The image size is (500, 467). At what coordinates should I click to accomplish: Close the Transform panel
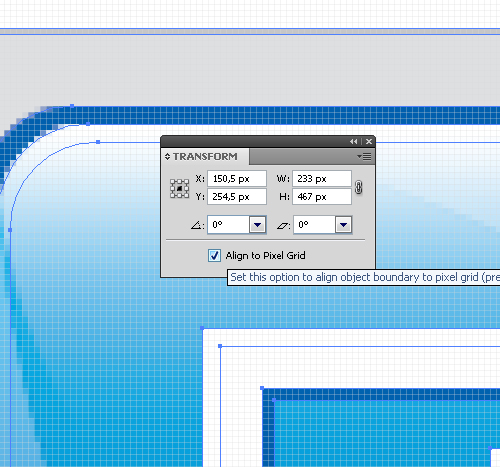(369, 142)
